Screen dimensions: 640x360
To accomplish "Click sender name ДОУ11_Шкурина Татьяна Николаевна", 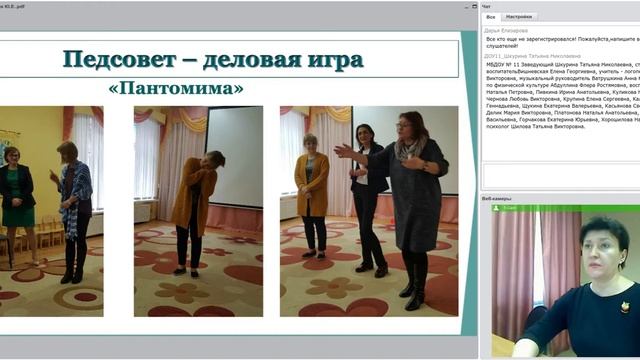I will (532, 56).
